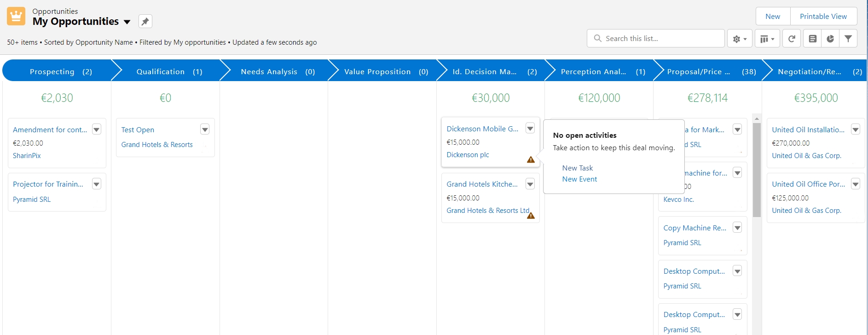This screenshot has height=335, width=868.
Task: Open Pyramid SRL account under Projector card
Action: tap(32, 200)
